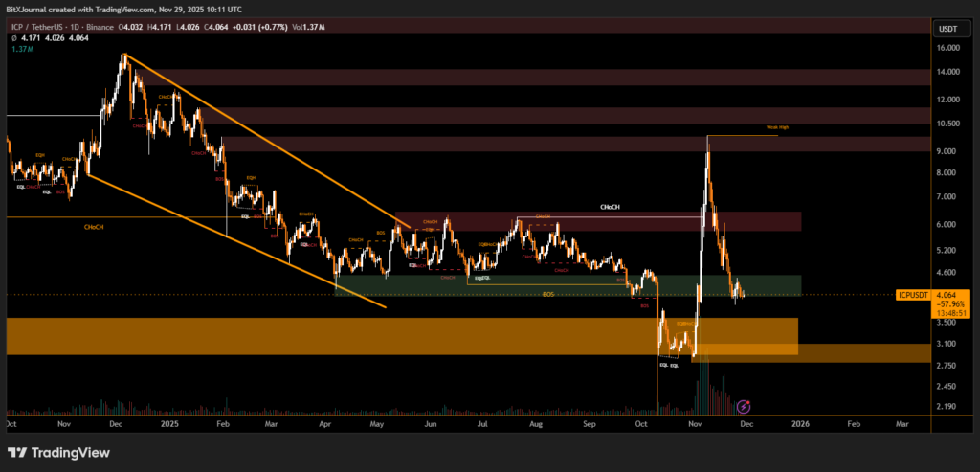The width and height of the screenshot is (980, 472).
Task: Click the Ø indicator symbol in the legend
Action: coord(10,38)
